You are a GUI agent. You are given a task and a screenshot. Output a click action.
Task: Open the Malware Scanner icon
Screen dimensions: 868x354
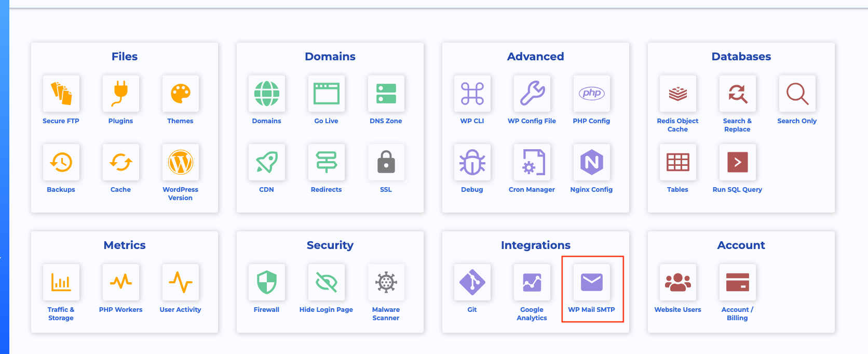(x=386, y=282)
